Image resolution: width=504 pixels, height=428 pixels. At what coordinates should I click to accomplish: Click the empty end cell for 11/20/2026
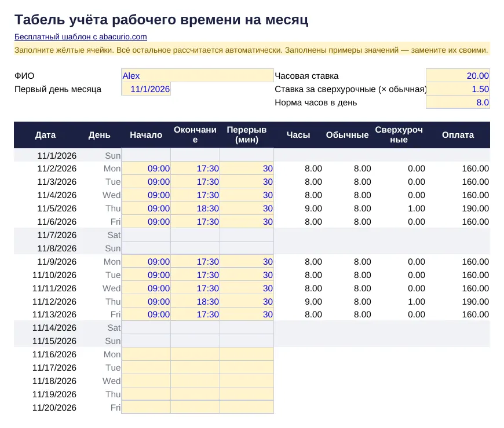(195, 407)
